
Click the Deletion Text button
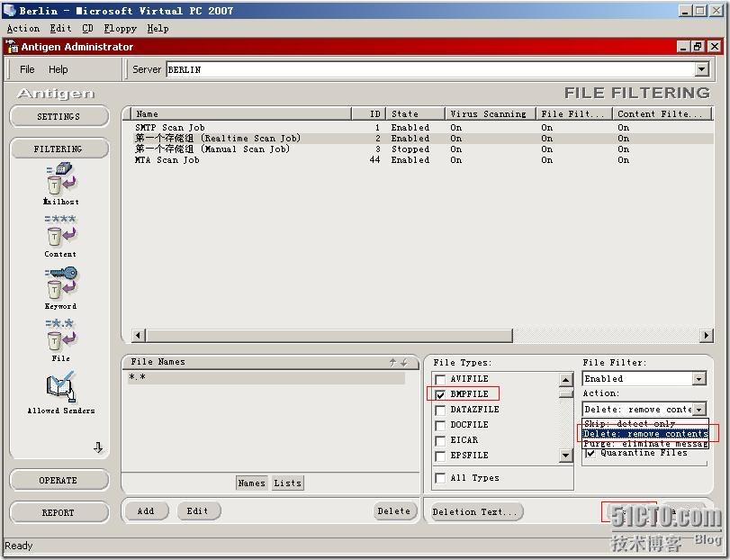click(475, 511)
